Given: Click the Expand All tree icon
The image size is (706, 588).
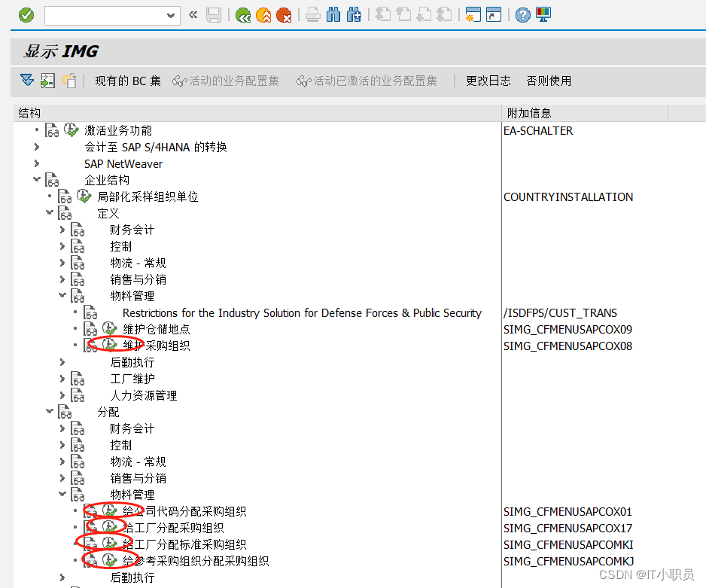Looking at the screenshot, I should [27, 81].
